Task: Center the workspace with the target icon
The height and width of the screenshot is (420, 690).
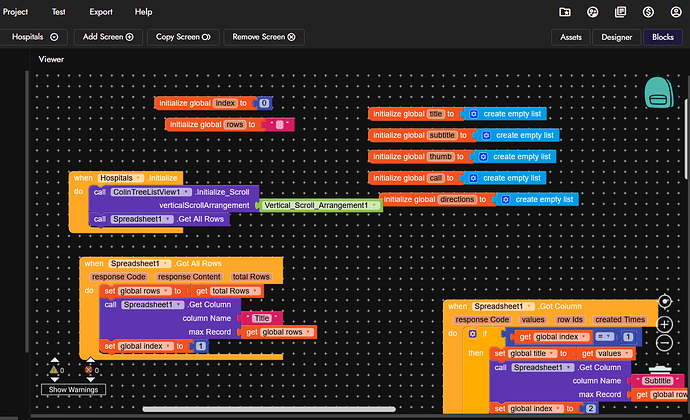Action: pyautogui.click(x=664, y=302)
